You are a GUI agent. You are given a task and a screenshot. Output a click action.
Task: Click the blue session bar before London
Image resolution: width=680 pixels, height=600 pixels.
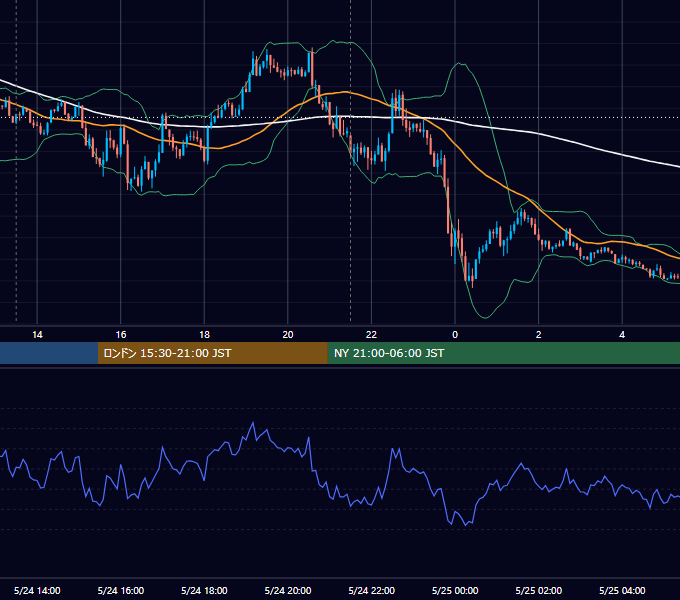pos(49,353)
